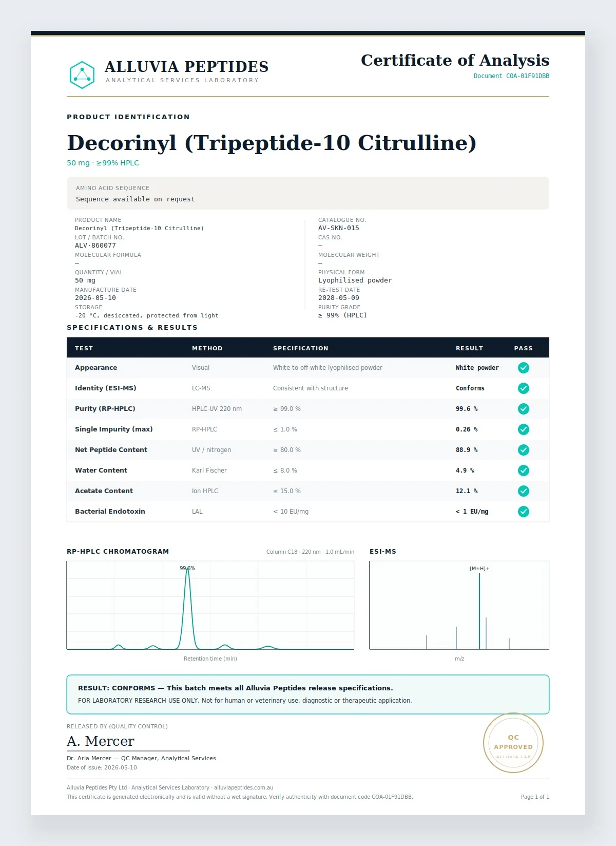Click the 'Ion HPLC' method cell
The image size is (616, 846).
click(x=205, y=491)
